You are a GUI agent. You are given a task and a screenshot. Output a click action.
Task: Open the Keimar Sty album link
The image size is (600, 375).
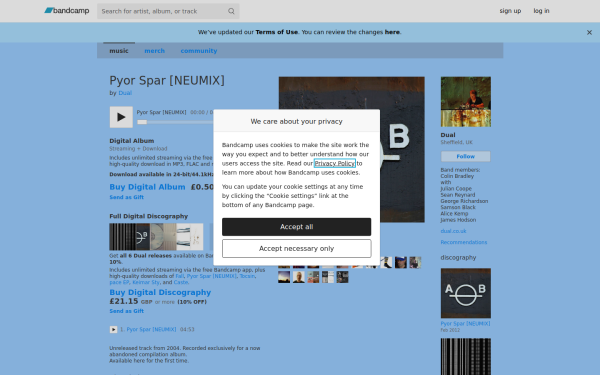(x=146, y=282)
